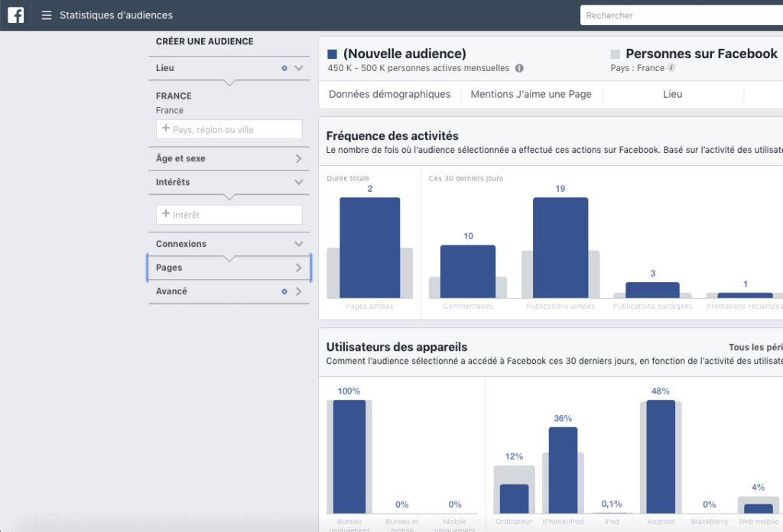Click the Android 48% bar
Viewport: 783px width, 532px height.
coord(661,456)
